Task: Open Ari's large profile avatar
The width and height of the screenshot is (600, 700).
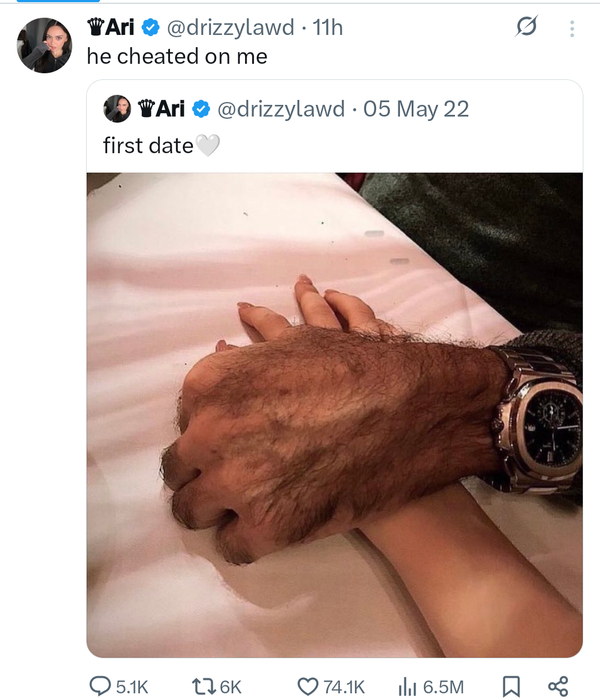Action: [44, 45]
